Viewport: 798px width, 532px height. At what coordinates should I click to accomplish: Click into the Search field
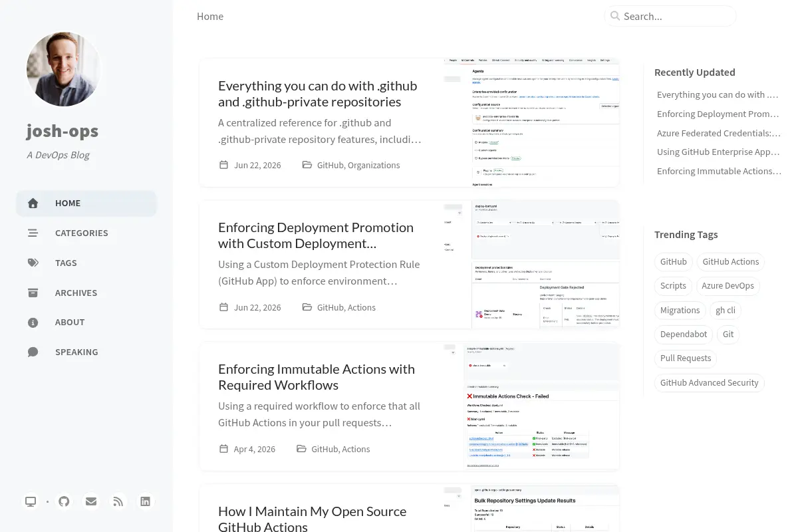click(x=670, y=16)
